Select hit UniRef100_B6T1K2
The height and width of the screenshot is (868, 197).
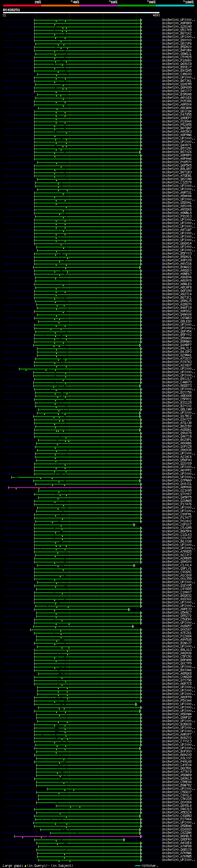177,33
